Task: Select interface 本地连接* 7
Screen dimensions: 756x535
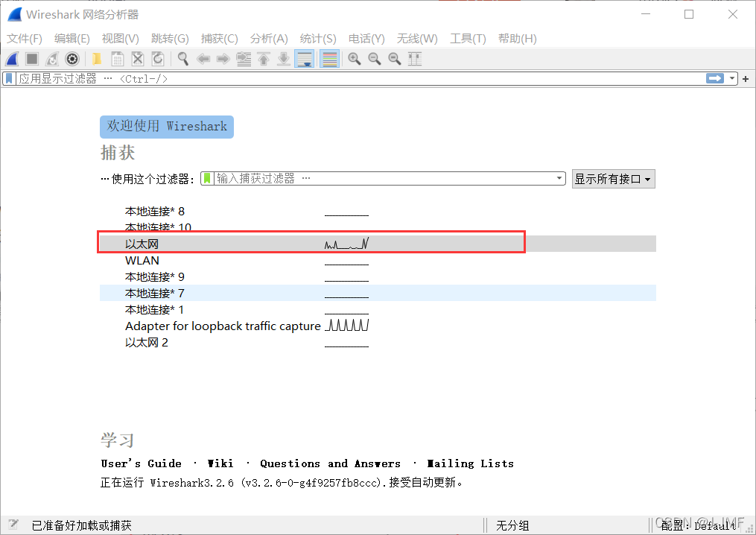Action: click(378, 294)
